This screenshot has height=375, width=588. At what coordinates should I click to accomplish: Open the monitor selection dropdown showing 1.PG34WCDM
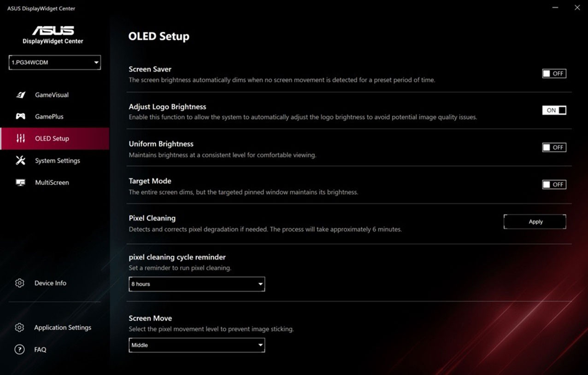click(54, 62)
